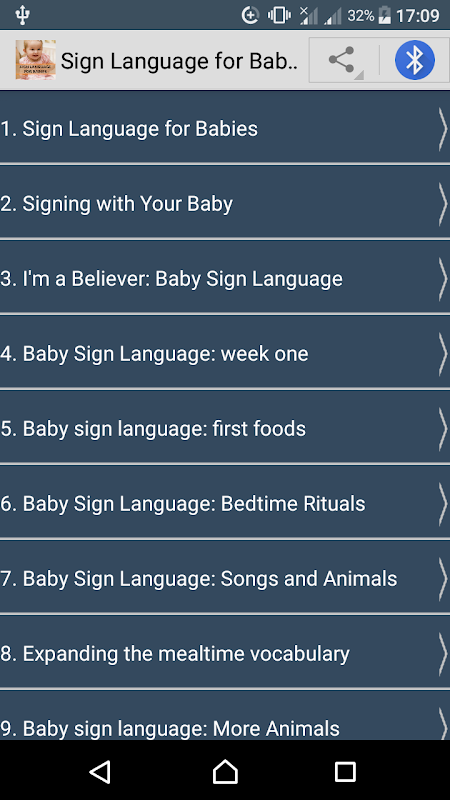Tap the Sign Language for Bab.. title

point(179,61)
